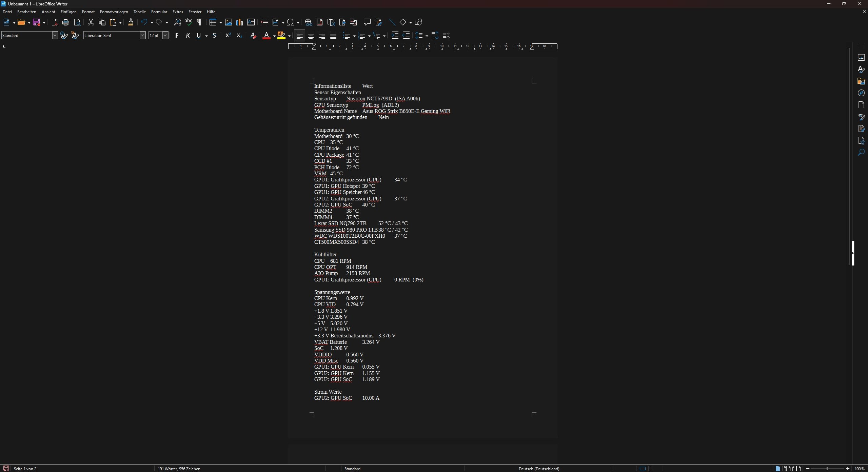Image resolution: width=868 pixels, height=472 pixels.
Task: Insert a comment via toolbar icon
Action: click(x=367, y=22)
